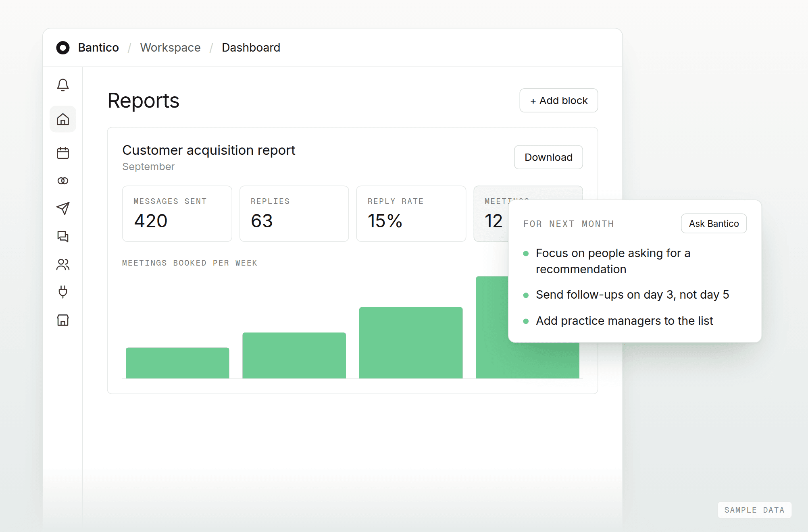Open the chat bubbles conversations icon
This screenshot has height=532, width=808.
click(63, 236)
